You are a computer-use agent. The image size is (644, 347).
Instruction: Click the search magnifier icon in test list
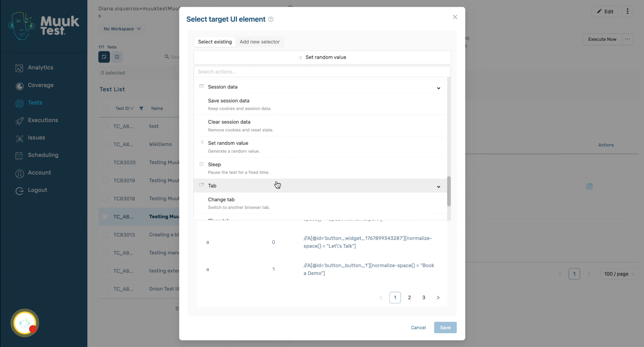pyautogui.click(x=167, y=57)
